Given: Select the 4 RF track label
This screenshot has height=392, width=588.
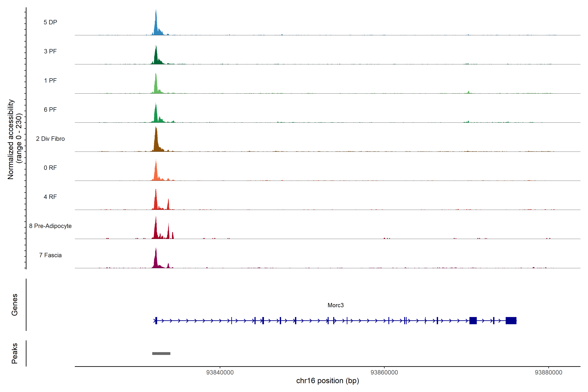Looking at the screenshot, I should pos(50,197).
